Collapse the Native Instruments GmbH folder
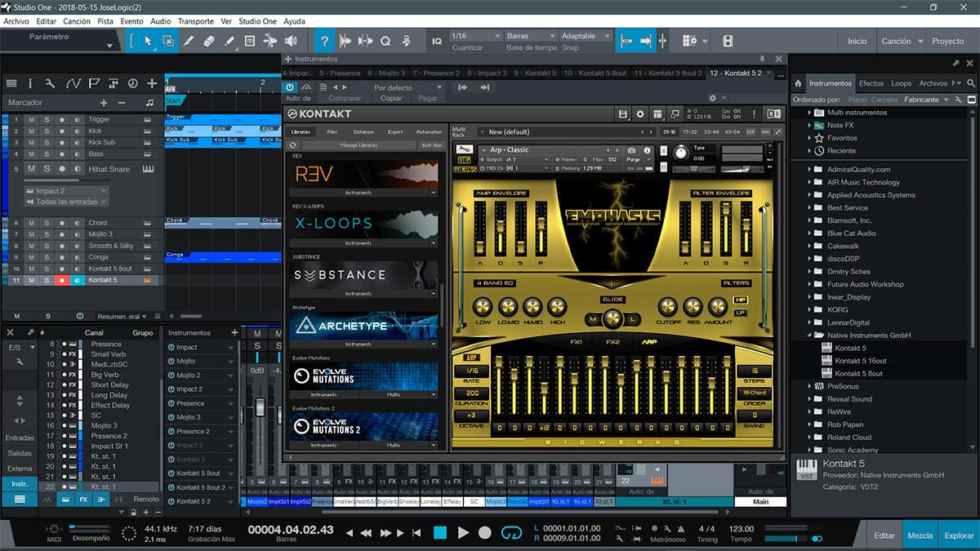 click(x=809, y=335)
